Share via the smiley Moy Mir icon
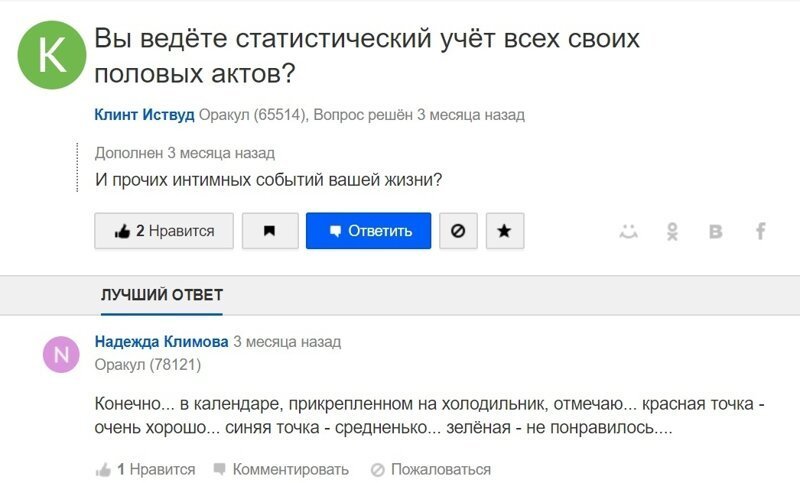The image size is (800, 483). point(628,231)
